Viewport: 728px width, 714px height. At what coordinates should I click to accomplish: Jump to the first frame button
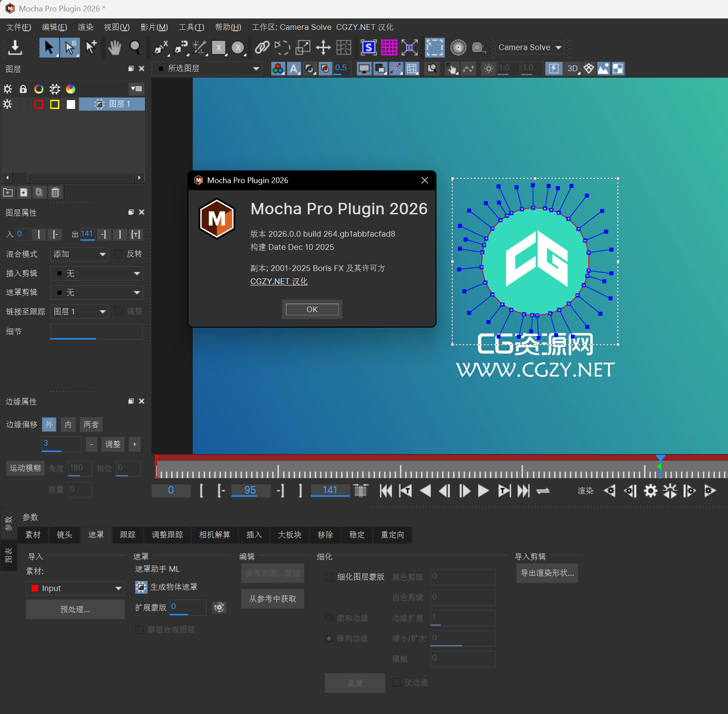click(x=386, y=490)
